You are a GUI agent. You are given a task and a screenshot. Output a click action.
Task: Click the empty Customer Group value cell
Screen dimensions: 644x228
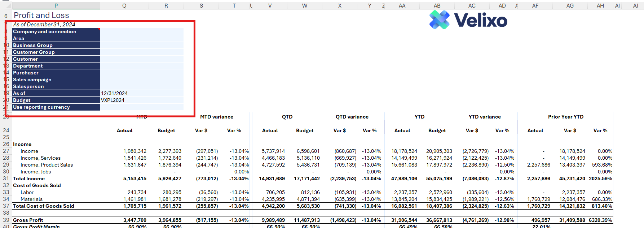tap(141, 52)
